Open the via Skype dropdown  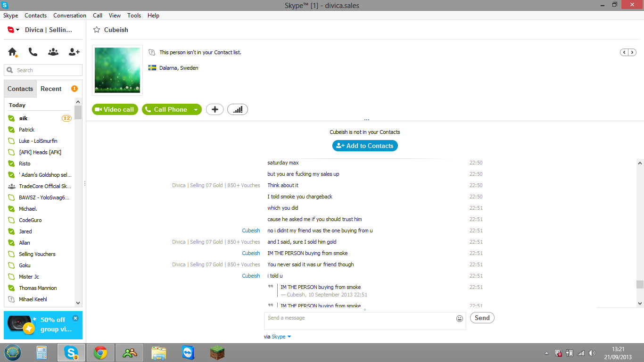(x=281, y=337)
